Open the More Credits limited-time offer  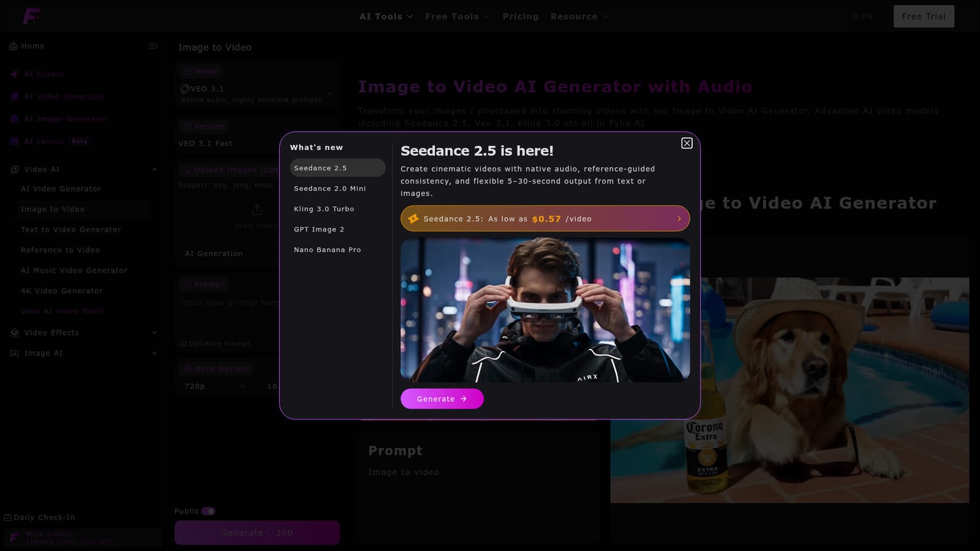[83, 538]
